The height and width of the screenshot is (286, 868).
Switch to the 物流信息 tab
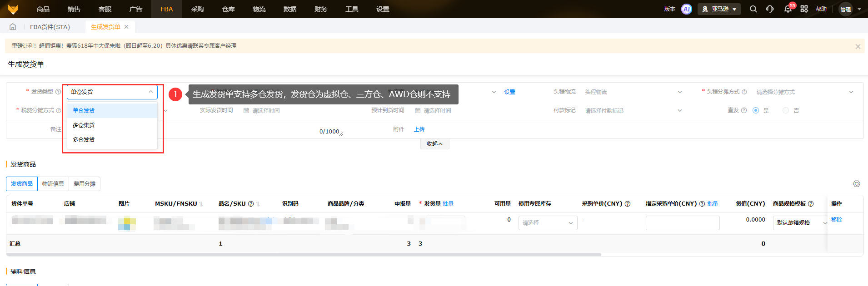click(x=53, y=184)
